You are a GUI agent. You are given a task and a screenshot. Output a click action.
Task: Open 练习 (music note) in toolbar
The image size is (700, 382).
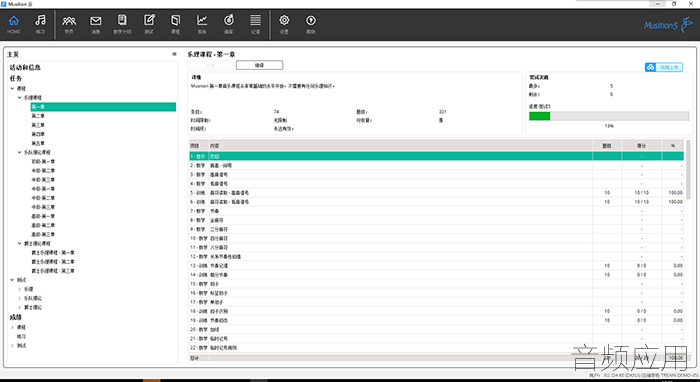[40, 25]
